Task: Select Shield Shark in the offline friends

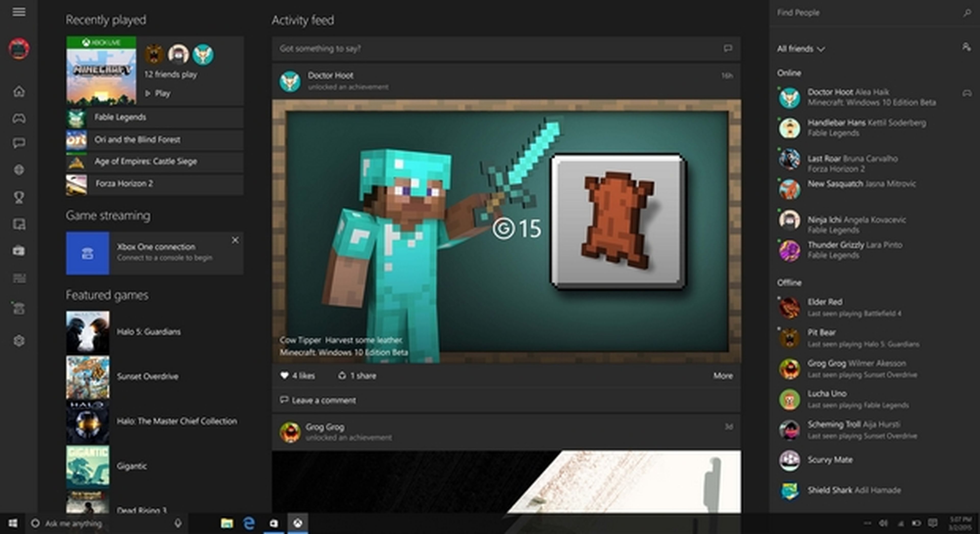Action: [x=874, y=491]
